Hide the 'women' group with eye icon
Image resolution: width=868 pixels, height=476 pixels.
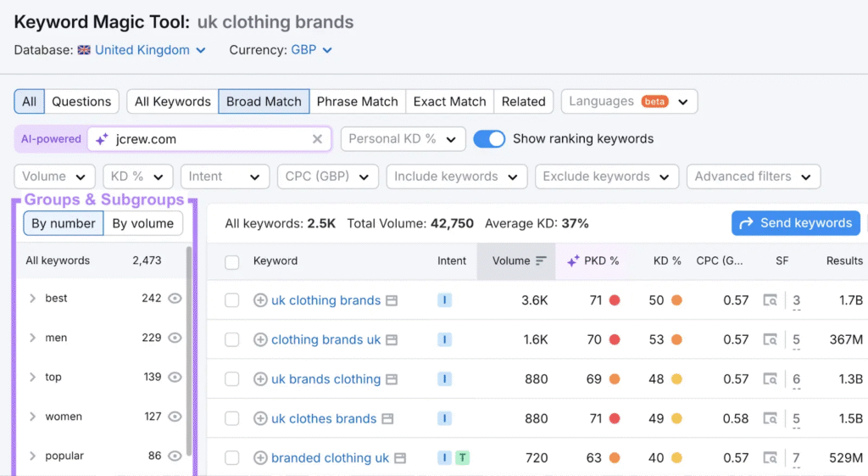(175, 416)
